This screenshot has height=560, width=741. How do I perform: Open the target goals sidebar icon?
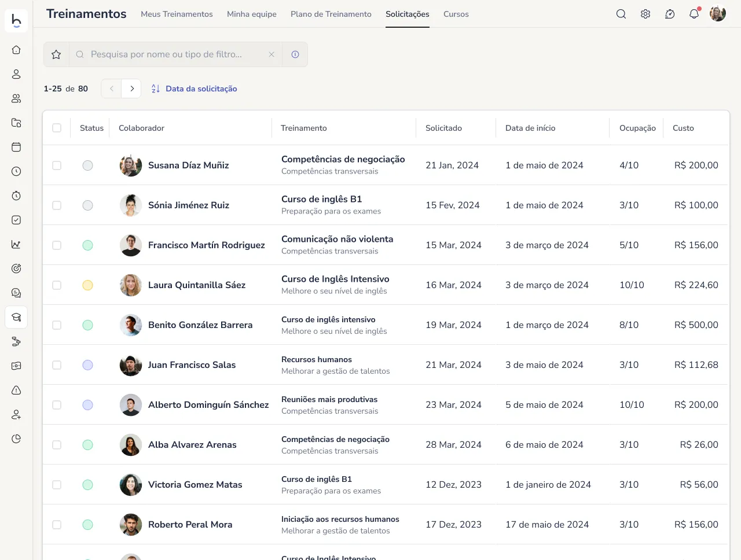16,268
